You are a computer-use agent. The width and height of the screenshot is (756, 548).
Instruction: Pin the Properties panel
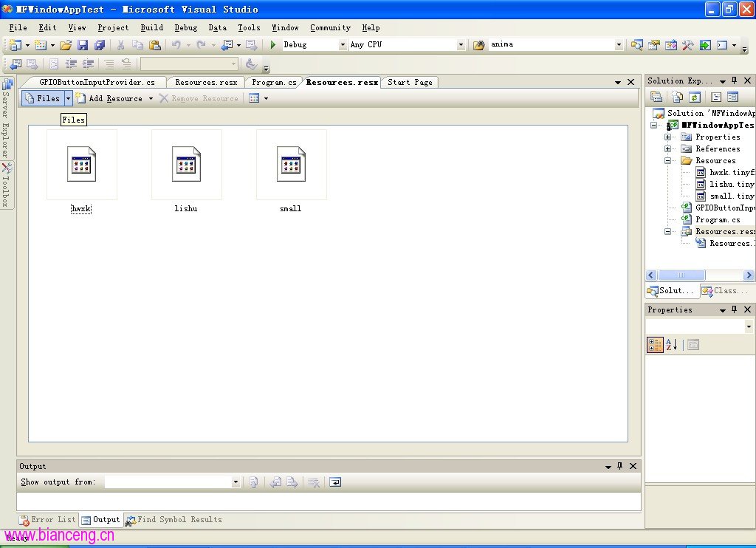coord(735,309)
